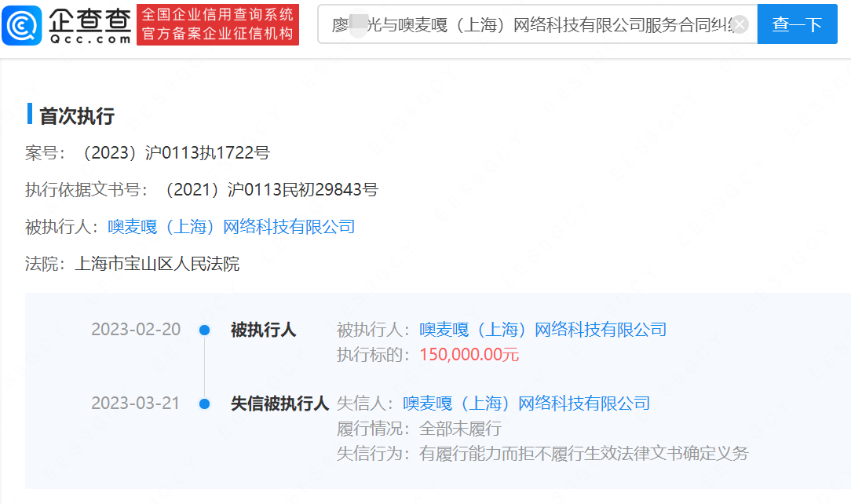Click the 首次执行 section heading
Image resolution: width=851 pixels, height=504 pixels.
[77, 116]
